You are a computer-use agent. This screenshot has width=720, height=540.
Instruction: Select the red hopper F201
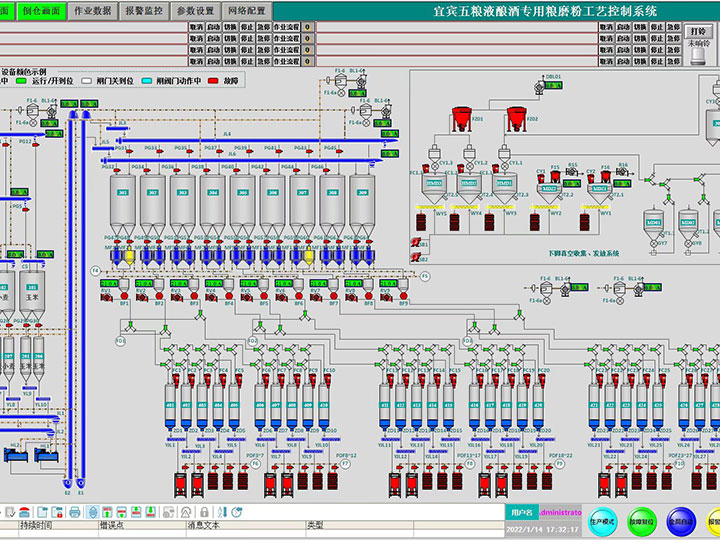tap(461, 119)
